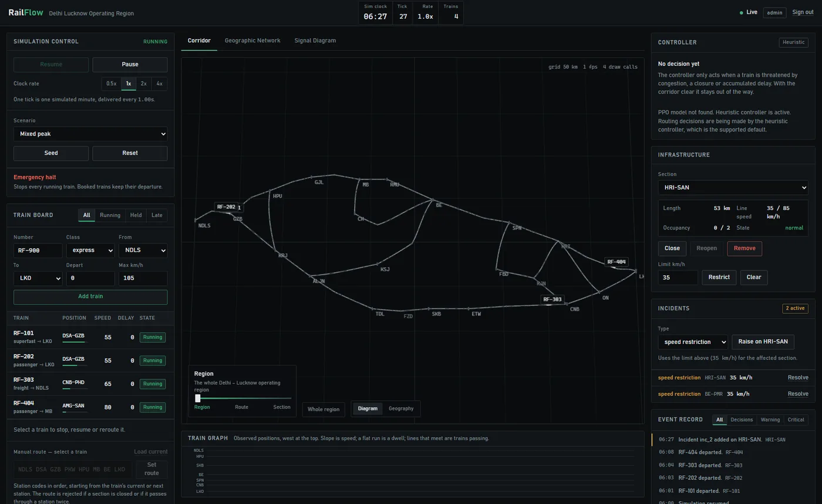822x504 pixels.
Task: Click the Max km/h input field
Action: [x=143, y=278]
